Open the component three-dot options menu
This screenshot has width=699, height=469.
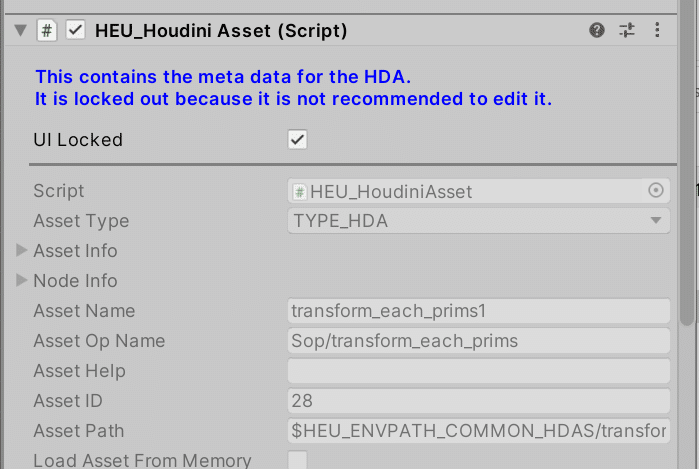point(657,30)
